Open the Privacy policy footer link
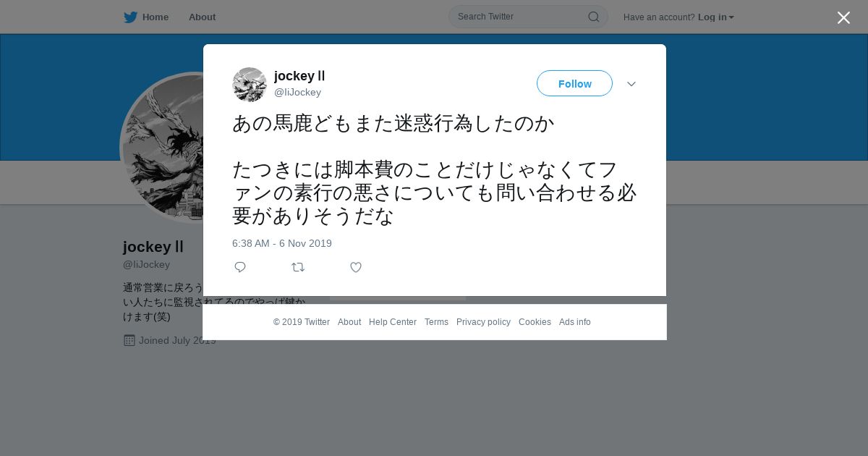This screenshot has width=868, height=456. click(x=483, y=322)
